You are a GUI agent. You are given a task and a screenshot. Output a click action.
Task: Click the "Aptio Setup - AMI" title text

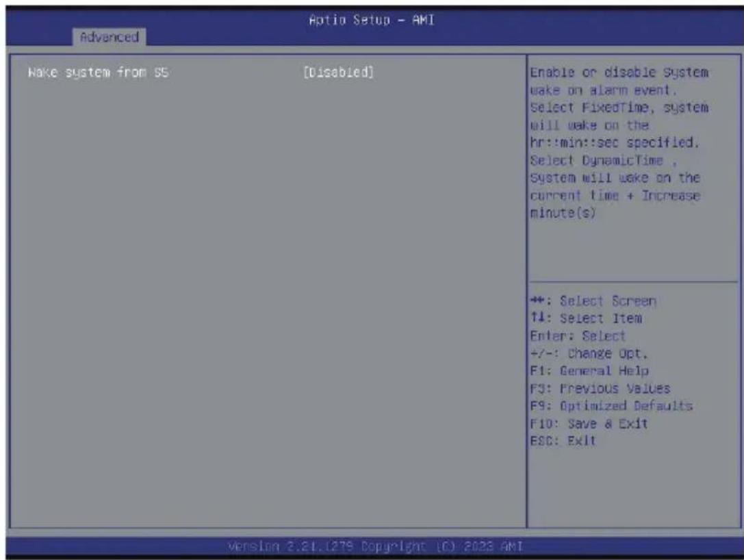pos(372,20)
